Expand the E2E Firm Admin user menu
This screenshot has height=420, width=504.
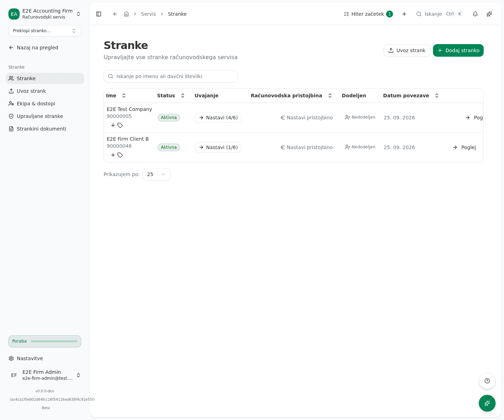[45, 375]
